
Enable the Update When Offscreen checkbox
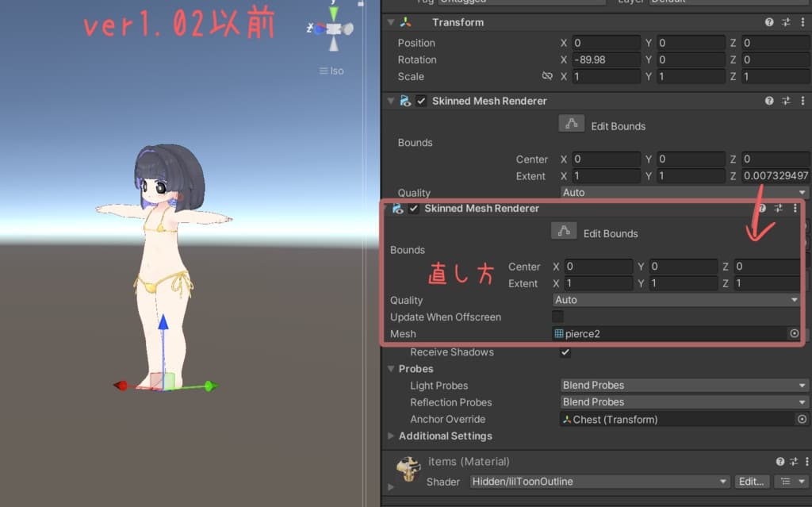click(x=557, y=317)
